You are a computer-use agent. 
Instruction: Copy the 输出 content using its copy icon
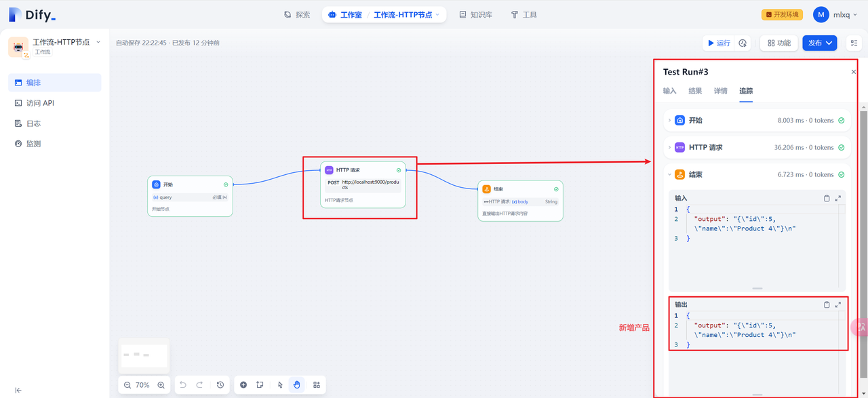click(825, 304)
